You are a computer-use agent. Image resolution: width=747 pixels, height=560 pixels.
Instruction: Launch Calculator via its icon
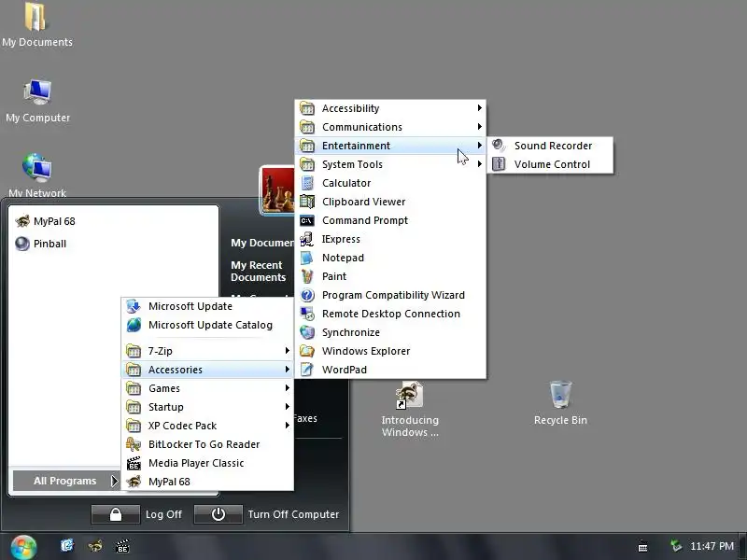coord(307,183)
